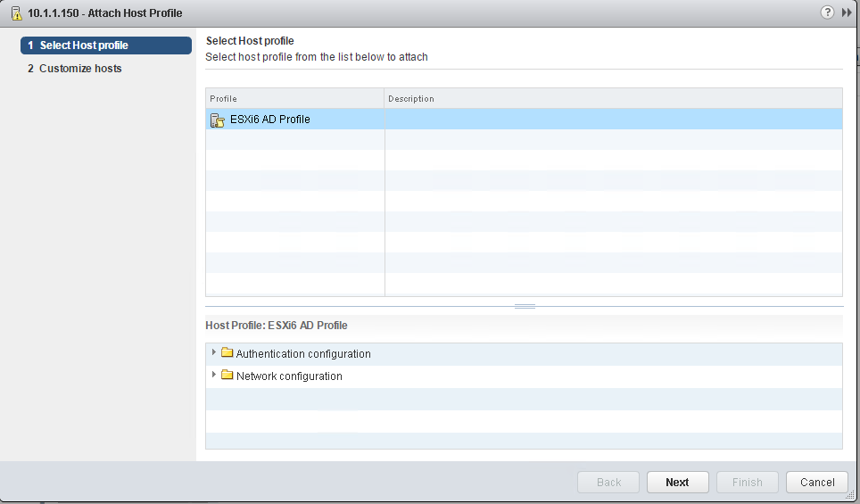Select the ESXi6 AD Profile row
860x504 pixels.
click(x=524, y=119)
